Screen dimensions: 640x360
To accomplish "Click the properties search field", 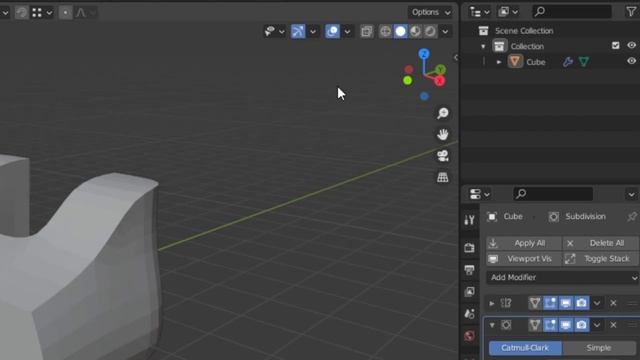I will 553,194.
